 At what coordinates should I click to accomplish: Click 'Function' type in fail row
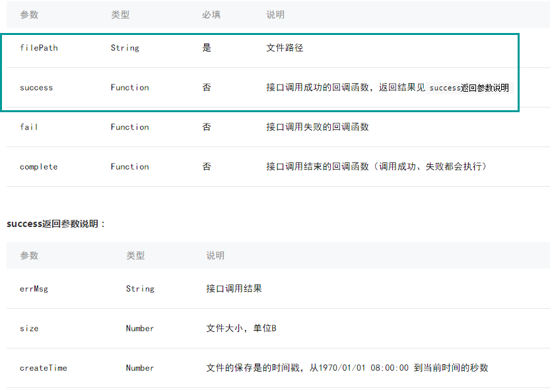coord(130,127)
